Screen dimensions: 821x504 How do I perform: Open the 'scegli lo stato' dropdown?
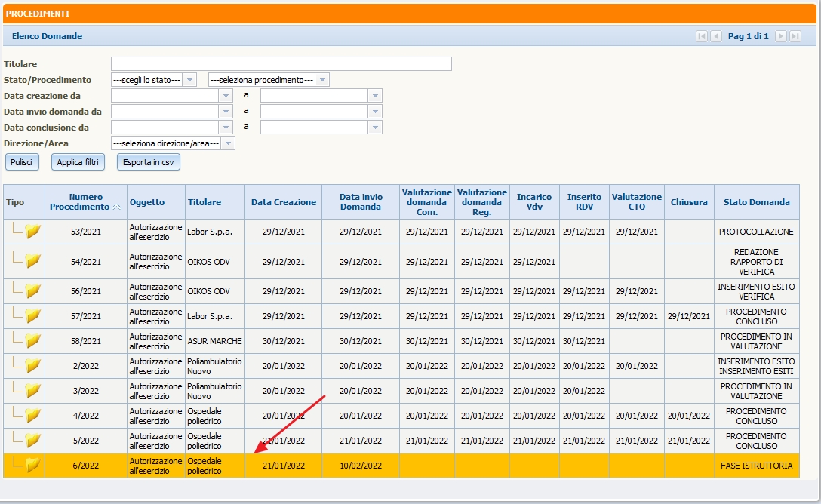190,80
